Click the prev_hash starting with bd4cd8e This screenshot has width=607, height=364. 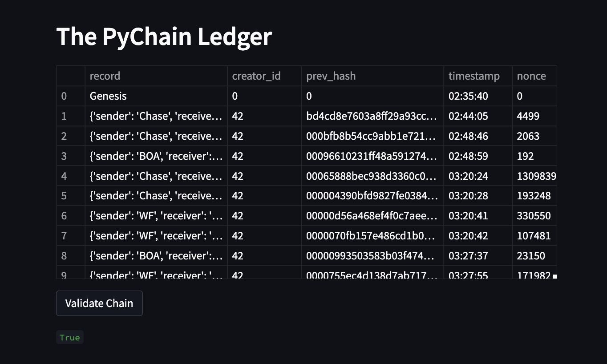click(372, 116)
